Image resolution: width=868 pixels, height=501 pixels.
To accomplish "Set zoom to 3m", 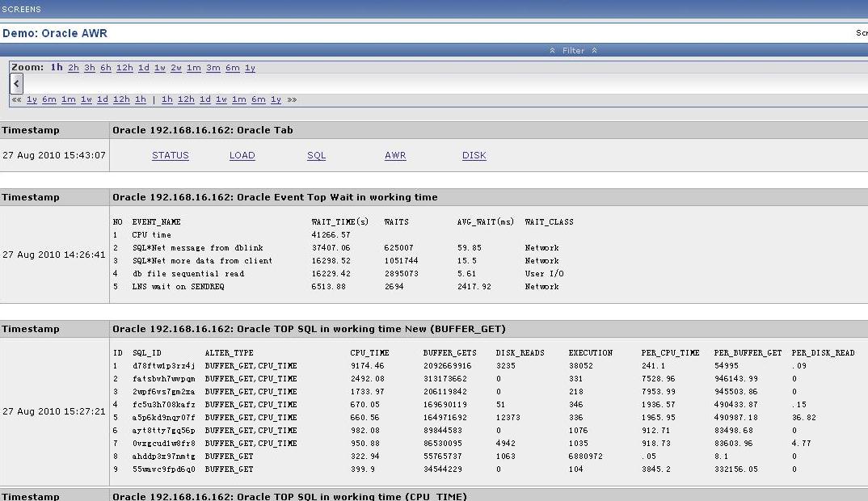I will tap(213, 68).
